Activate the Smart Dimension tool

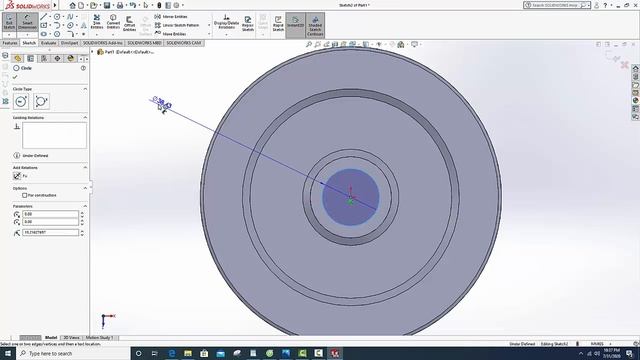[x=27, y=22]
